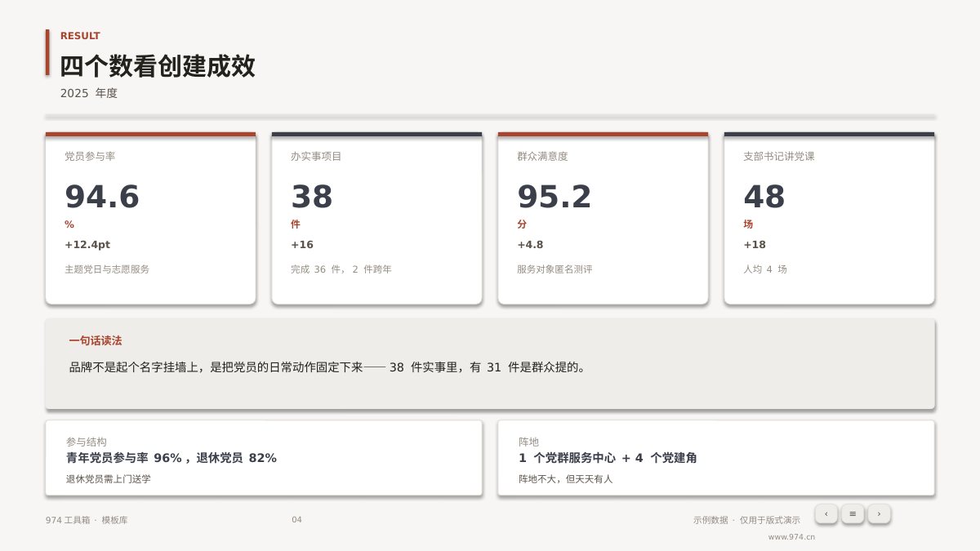Select the sentence starting 品牌不是起个名字挂墙上
Viewport: 980px width, 551px height.
[x=327, y=367]
